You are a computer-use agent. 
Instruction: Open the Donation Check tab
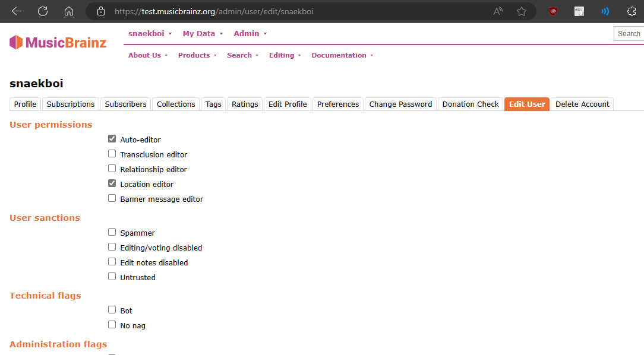coord(471,104)
